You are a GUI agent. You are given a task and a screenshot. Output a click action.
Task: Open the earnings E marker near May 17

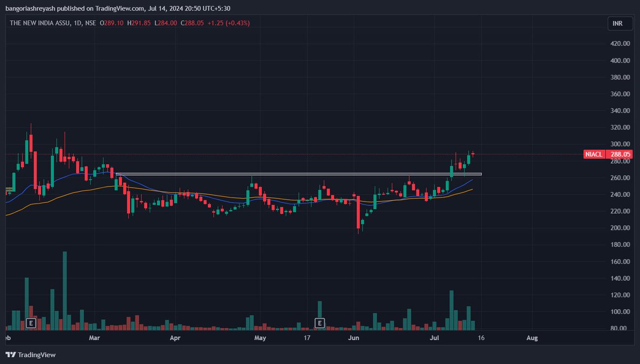319,323
